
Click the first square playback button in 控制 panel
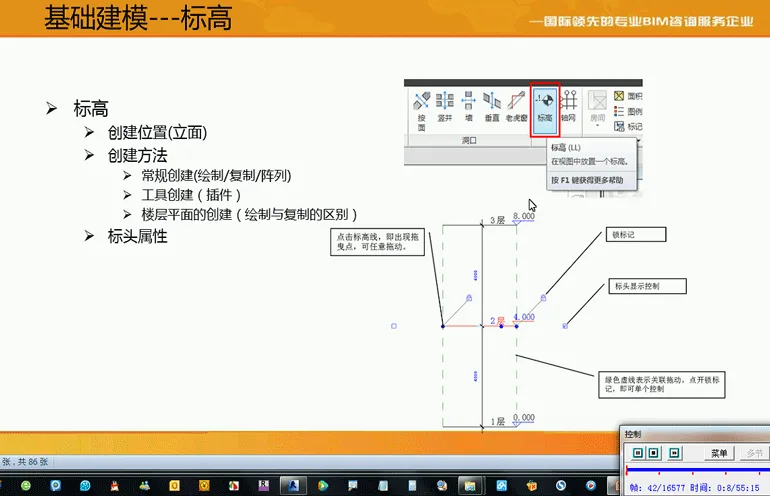tap(637, 453)
